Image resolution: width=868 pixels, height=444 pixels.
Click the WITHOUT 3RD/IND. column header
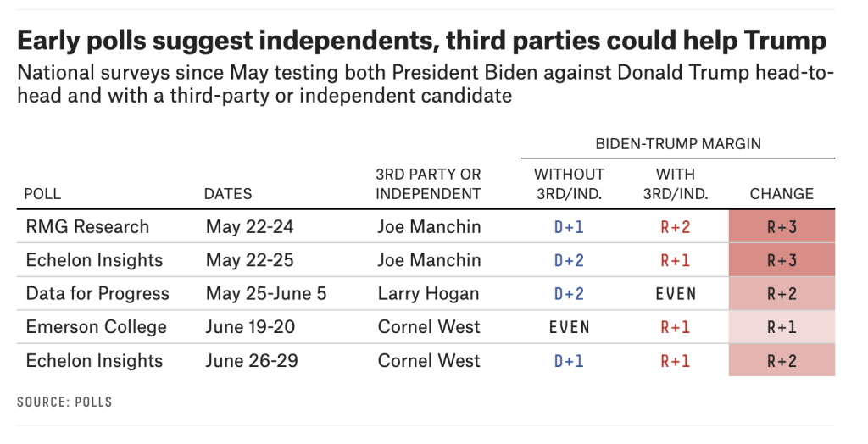click(x=569, y=184)
